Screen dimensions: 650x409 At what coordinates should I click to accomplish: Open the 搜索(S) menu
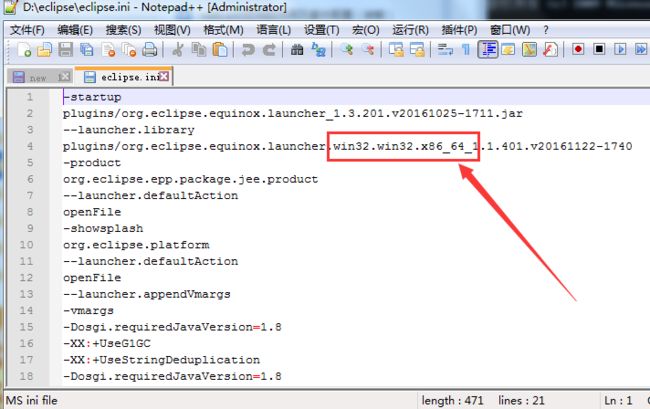(x=123, y=30)
